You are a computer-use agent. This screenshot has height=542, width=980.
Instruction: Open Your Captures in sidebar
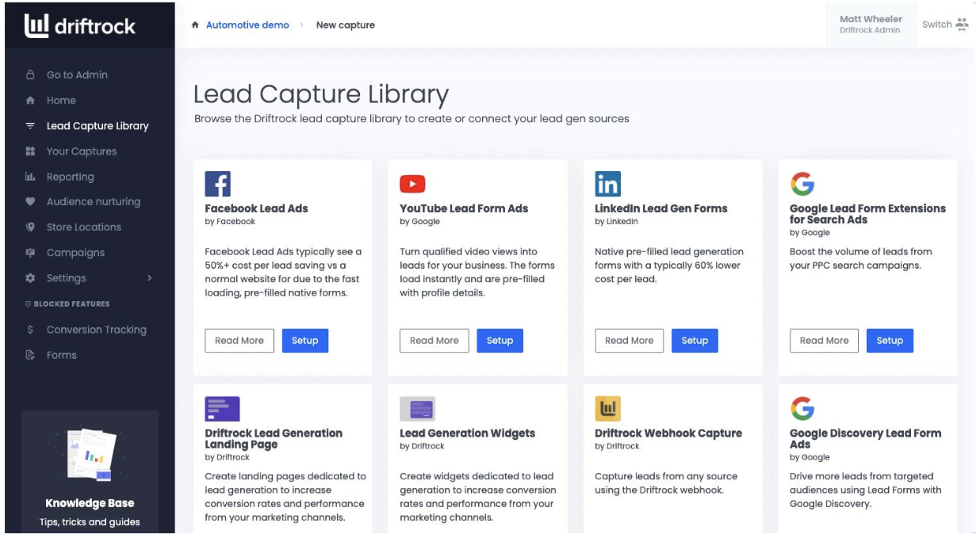pyautogui.click(x=81, y=151)
